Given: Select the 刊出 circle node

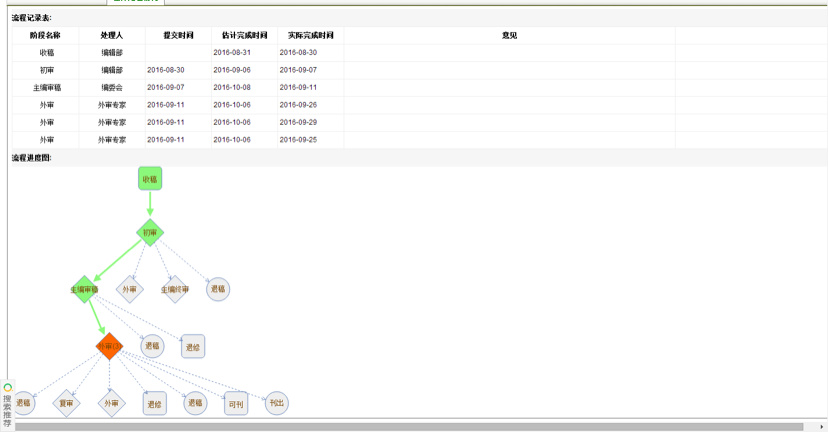Looking at the screenshot, I should tap(277, 403).
